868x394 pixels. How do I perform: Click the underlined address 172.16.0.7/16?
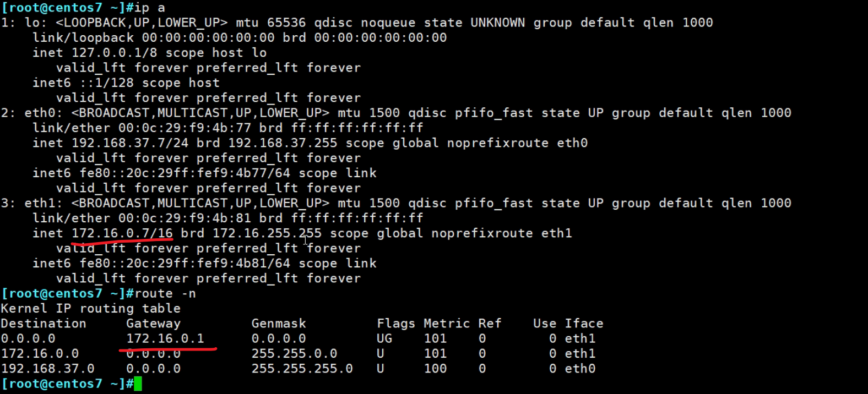click(x=122, y=233)
